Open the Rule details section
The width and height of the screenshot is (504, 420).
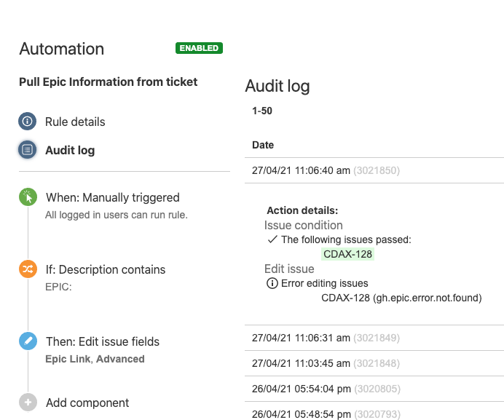75,122
